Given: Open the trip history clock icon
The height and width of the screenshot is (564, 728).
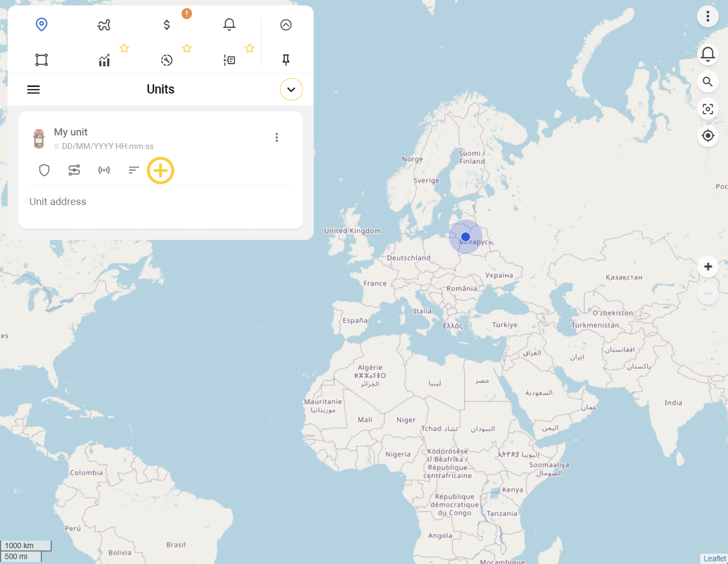Looking at the screenshot, I should pos(167,60).
